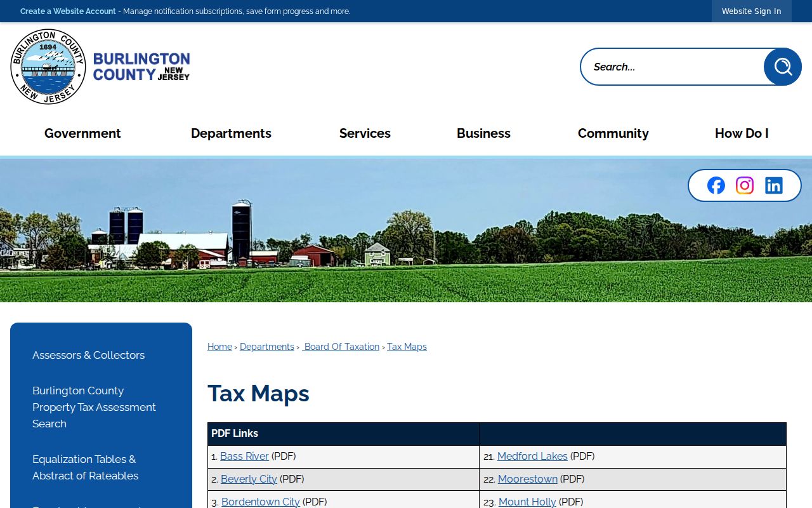812x508 pixels.
Task: Click the Tax Maps page heading
Action: point(258,394)
